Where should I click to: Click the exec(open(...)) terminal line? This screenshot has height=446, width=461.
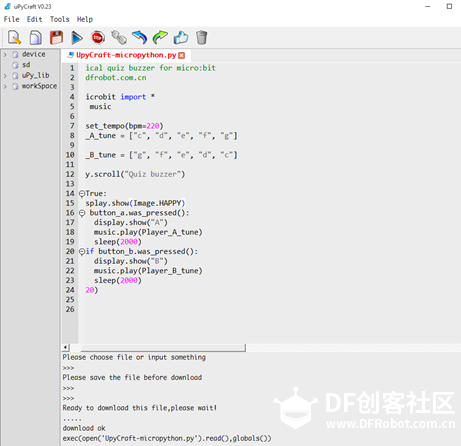pos(167,438)
